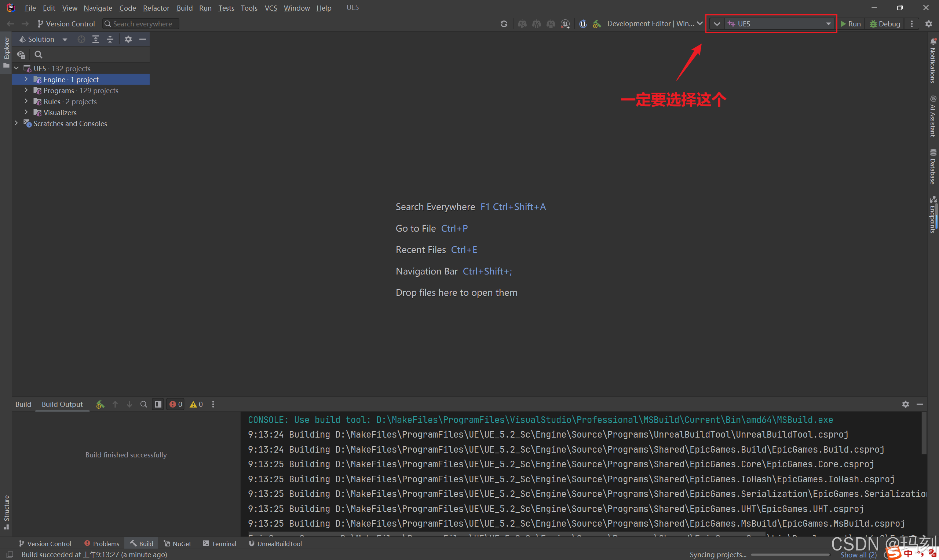939x560 pixels.
Task: Open the Refactor menu
Action: [x=156, y=8]
